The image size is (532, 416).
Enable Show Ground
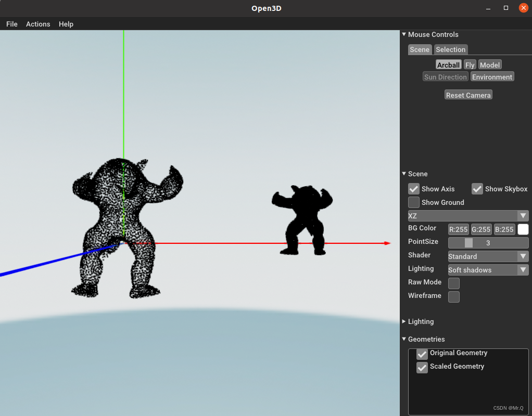[414, 202]
